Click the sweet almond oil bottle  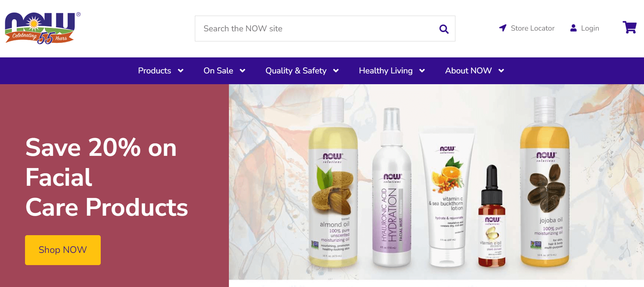[x=333, y=183]
